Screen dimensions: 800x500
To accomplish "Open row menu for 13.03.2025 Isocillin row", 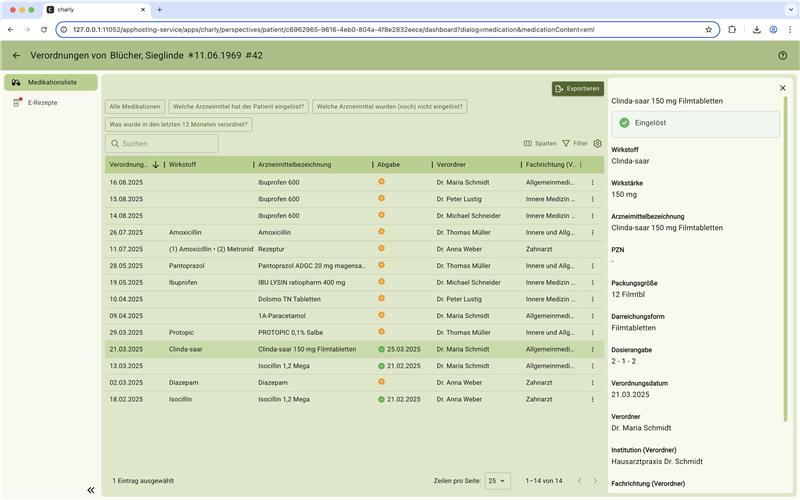I will tap(592, 366).
